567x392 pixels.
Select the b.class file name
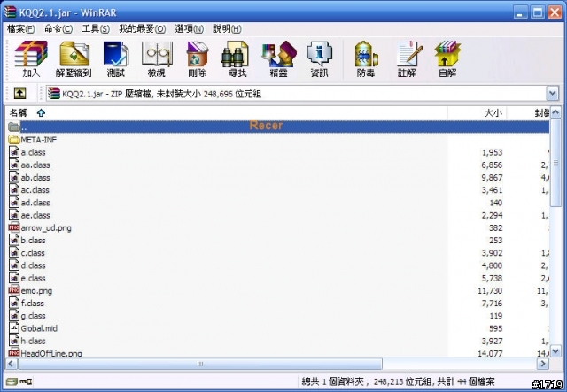(x=34, y=241)
